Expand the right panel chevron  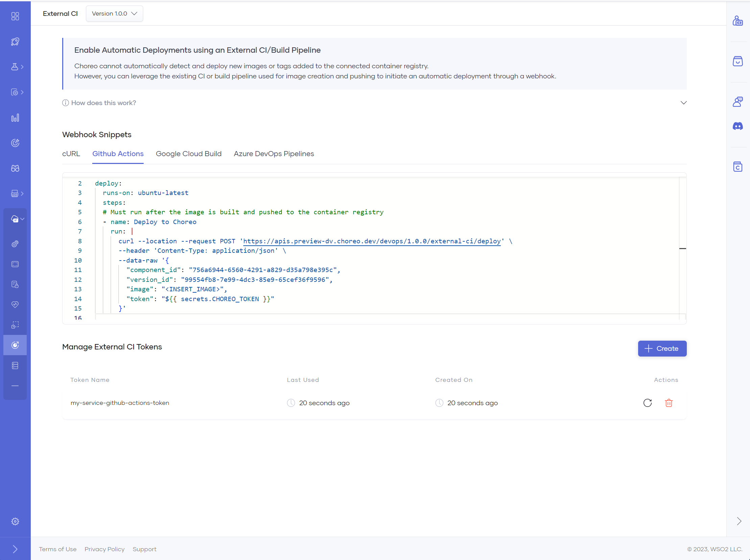click(x=739, y=521)
